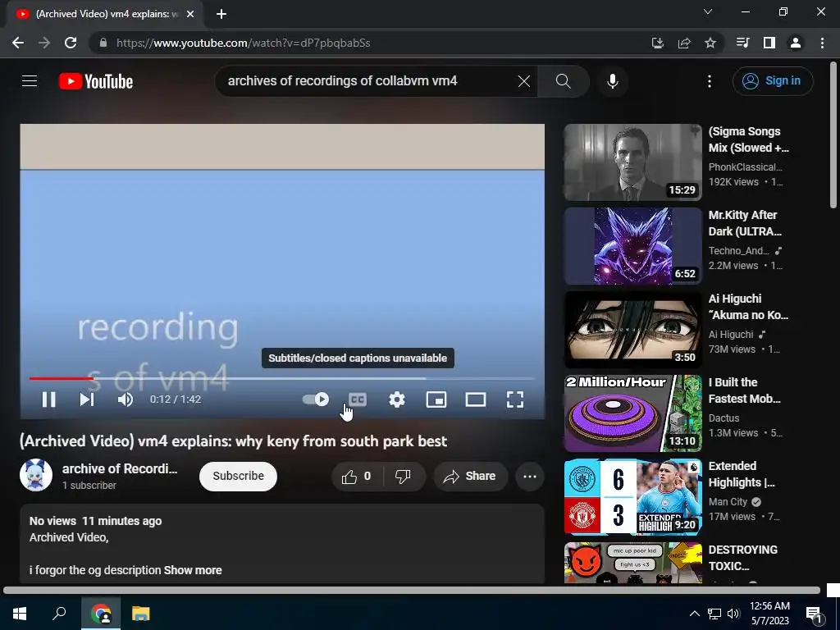
Task: Mute the video volume
Action: [x=126, y=399]
